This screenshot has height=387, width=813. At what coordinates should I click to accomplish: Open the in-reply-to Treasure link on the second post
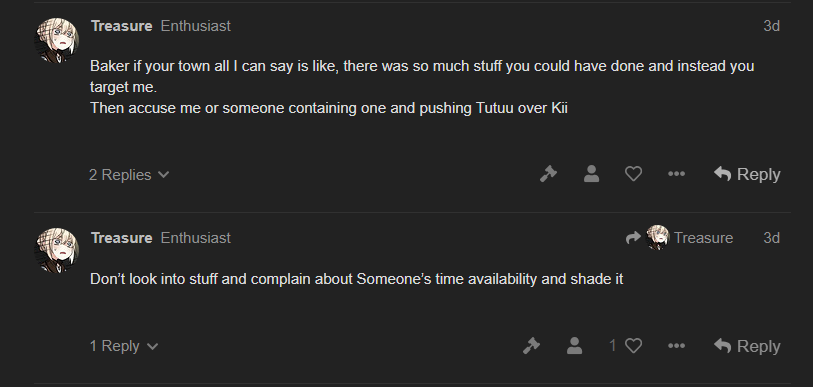(679, 238)
